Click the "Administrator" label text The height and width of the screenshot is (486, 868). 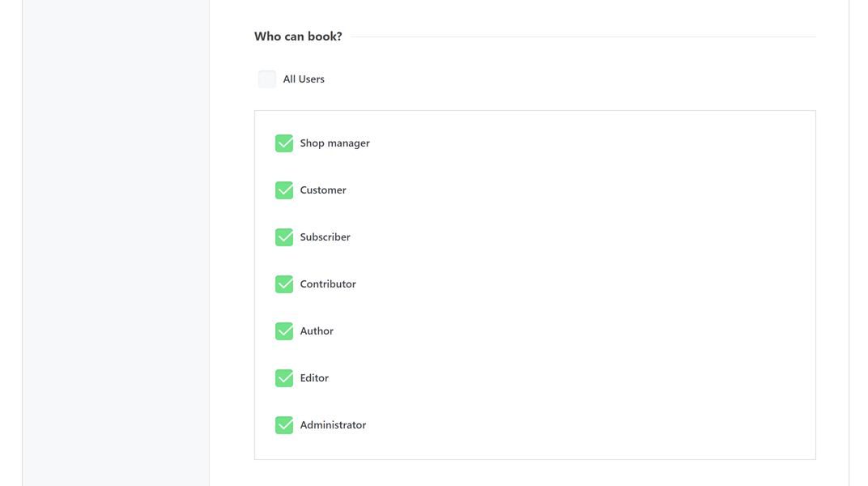pyautogui.click(x=333, y=425)
